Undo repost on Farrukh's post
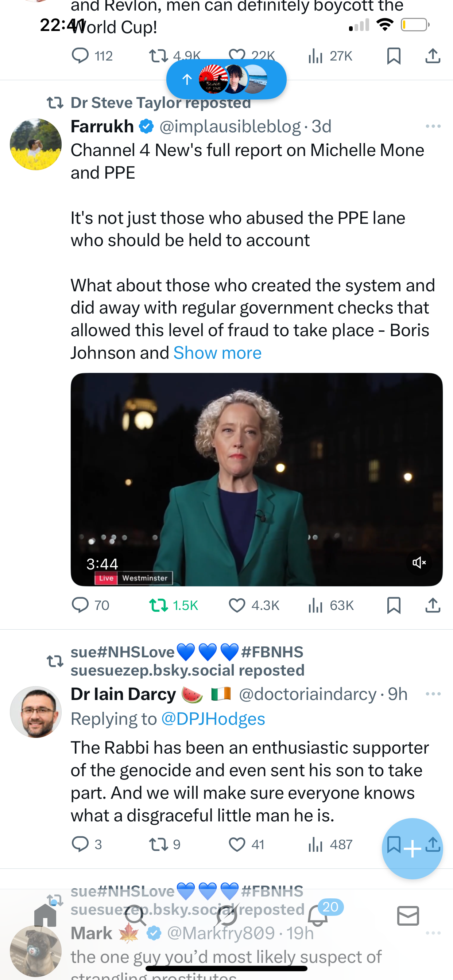 point(158,605)
